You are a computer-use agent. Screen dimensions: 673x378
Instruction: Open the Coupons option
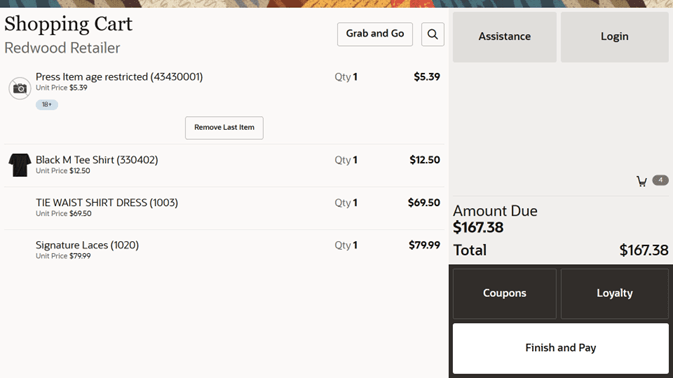coord(504,293)
